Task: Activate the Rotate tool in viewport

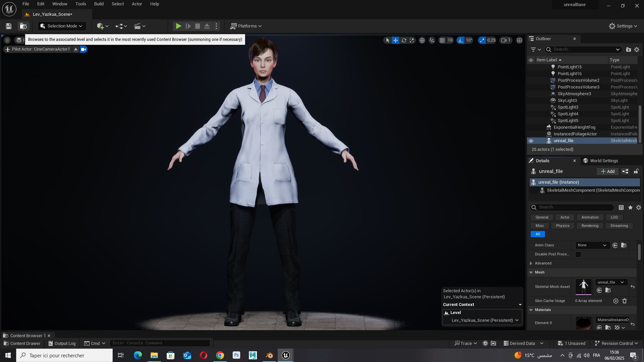Action: click(404, 40)
